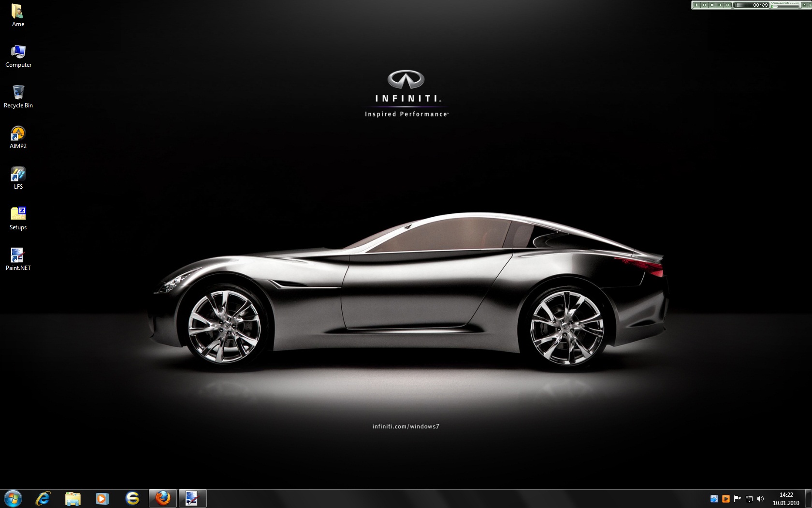Launch Windows Media Player from the taskbar
Viewport: 812px width, 508px height.
[x=102, y=498]
